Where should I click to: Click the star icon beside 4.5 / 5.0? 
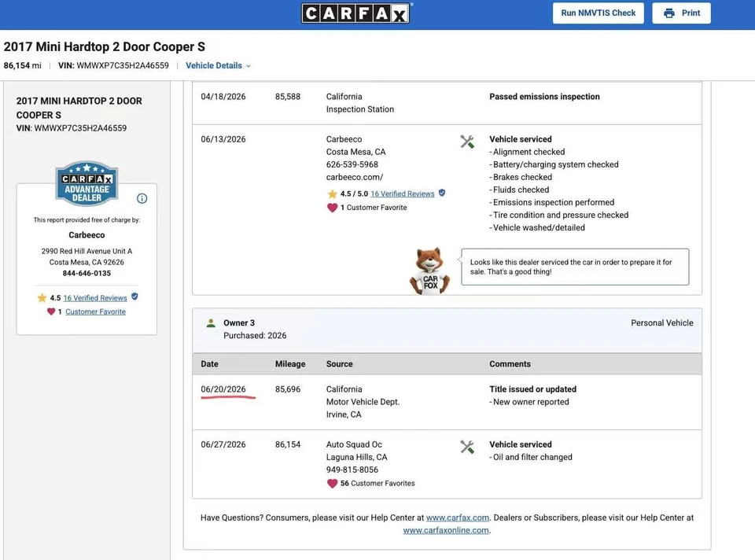(332, 193)
